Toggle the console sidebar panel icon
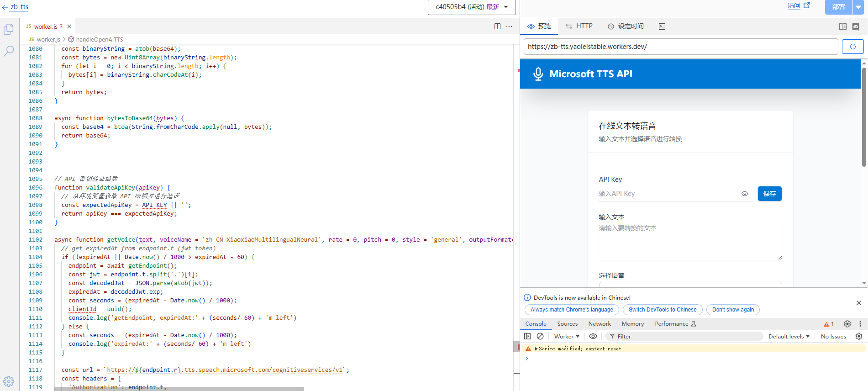This screenshot has width=868, height=391. point(527,336)
